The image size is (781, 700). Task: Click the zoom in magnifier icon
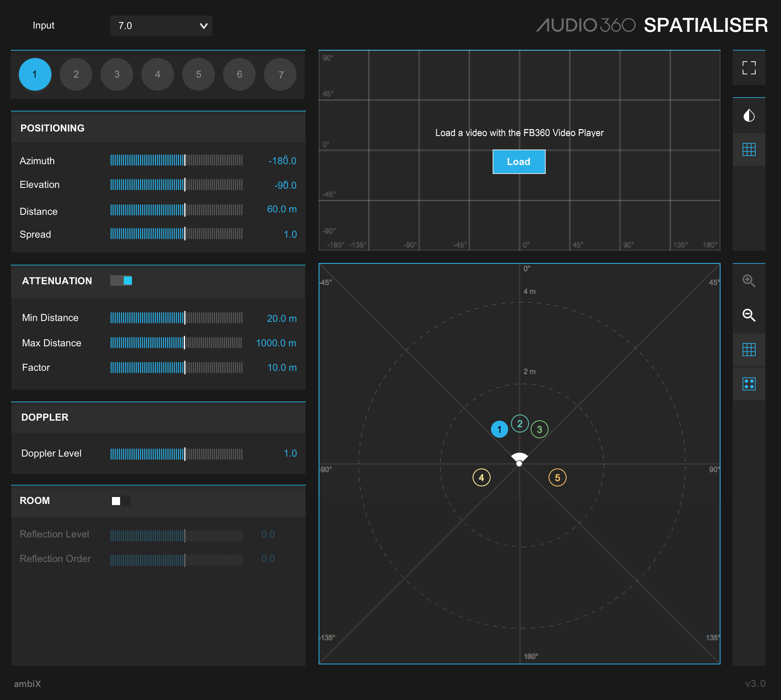749,281
